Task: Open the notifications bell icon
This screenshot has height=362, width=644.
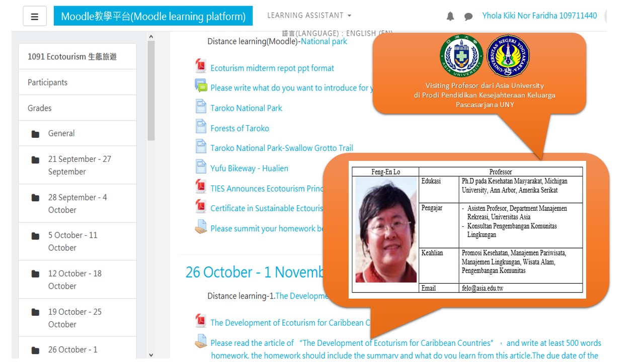Action: click(450, 17)
